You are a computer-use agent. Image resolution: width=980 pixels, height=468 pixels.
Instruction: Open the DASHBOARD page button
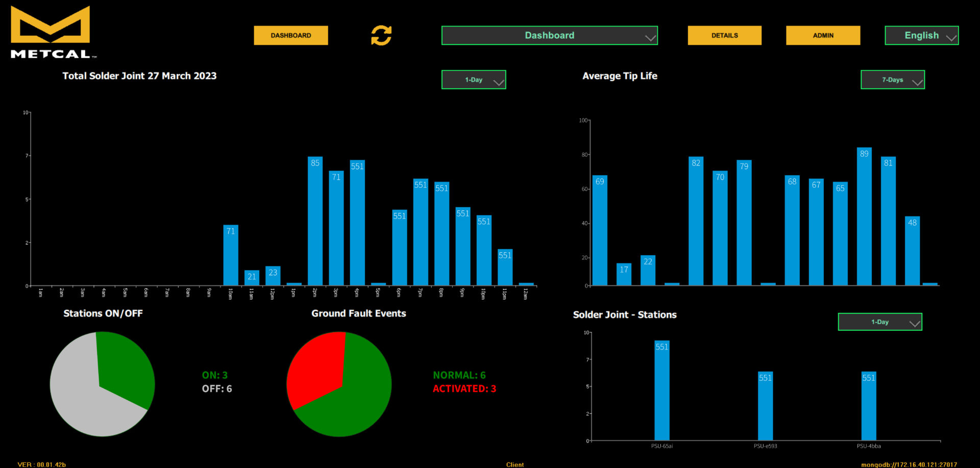[291, 36]
